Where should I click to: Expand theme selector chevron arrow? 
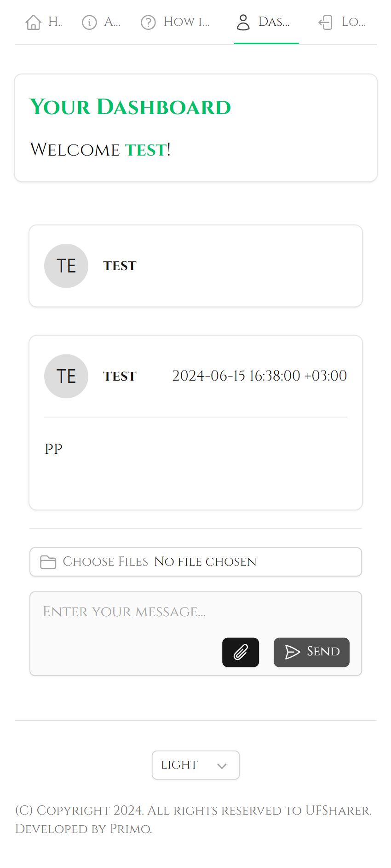(x=222, y=766)
